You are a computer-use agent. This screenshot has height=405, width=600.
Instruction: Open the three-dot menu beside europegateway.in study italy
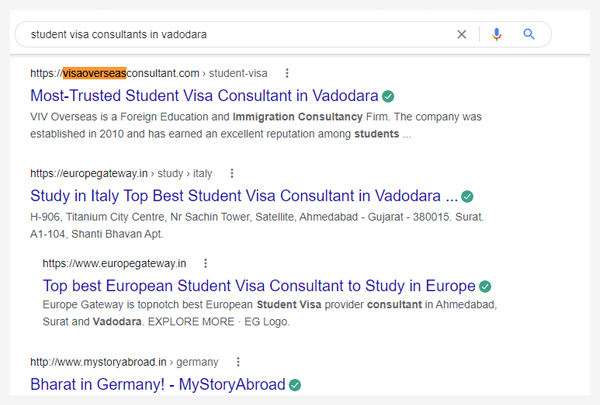pyautogui.click(x=232, y=173)
